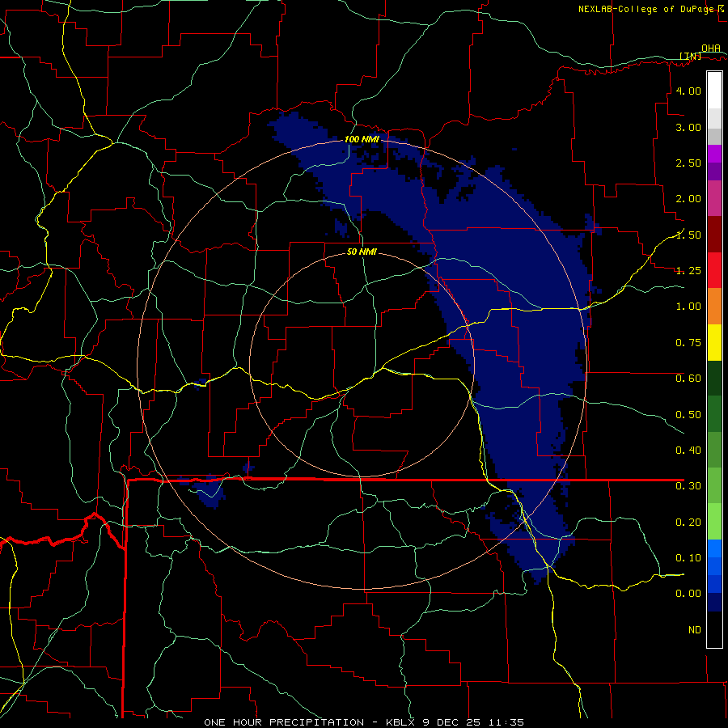Select the 0.75 legend value

pyautogui.click(x=688, y=343)
